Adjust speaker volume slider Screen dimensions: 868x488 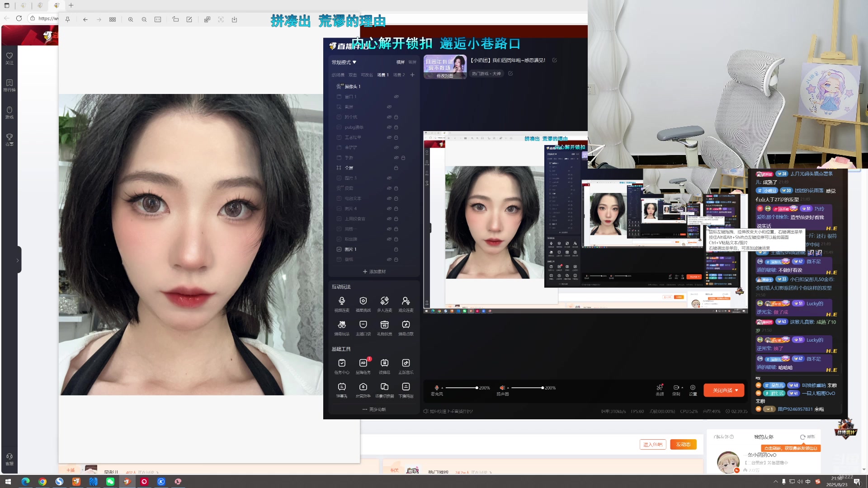pos(527,388)
